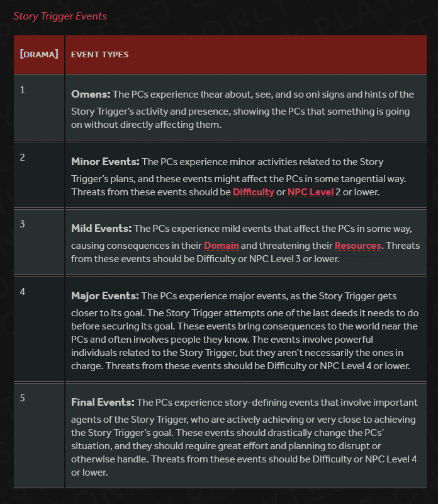The width and height of the screenshot is (438, 504).
Task: Click drama value 3 cell
Action: (39, 242)
